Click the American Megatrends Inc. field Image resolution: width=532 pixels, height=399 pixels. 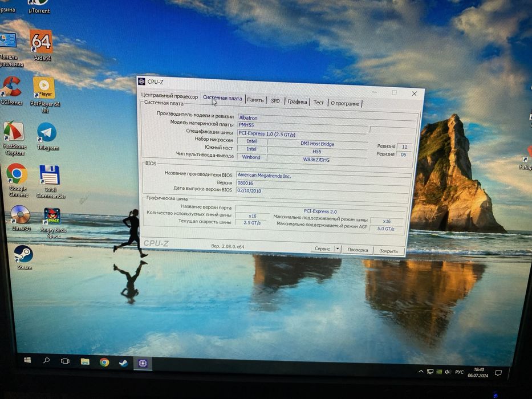(324, 176)
